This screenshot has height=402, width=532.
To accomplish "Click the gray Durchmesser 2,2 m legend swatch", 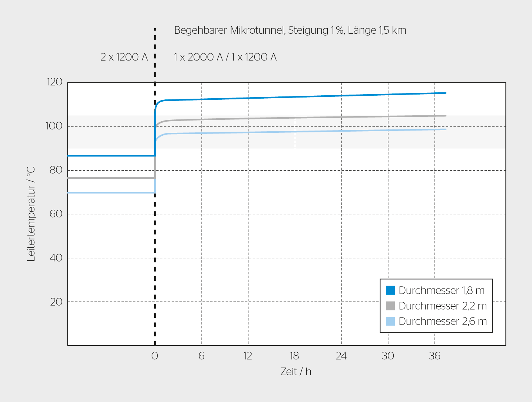I will click(x=390, y=306).
